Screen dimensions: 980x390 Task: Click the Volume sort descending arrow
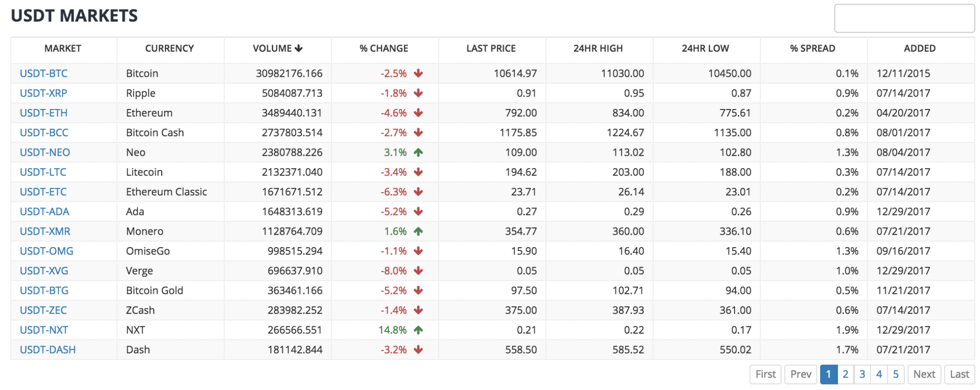click(x=299, y=48)
